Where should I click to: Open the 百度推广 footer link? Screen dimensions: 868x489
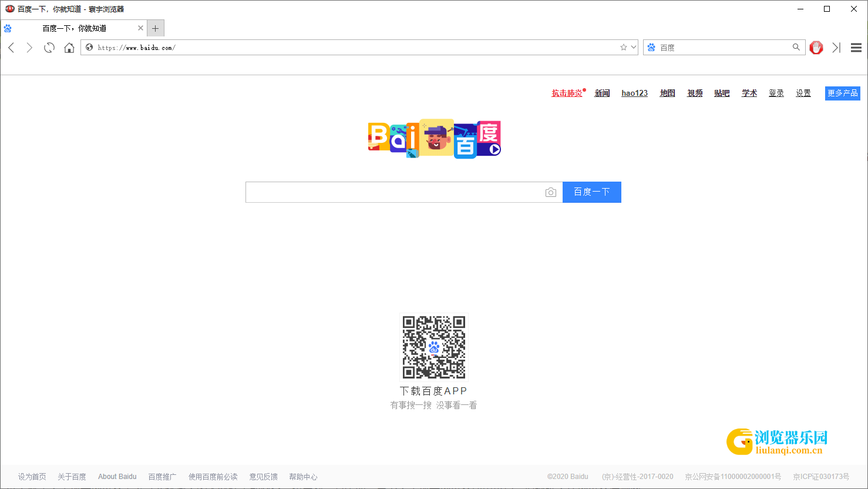coord(162,477)
